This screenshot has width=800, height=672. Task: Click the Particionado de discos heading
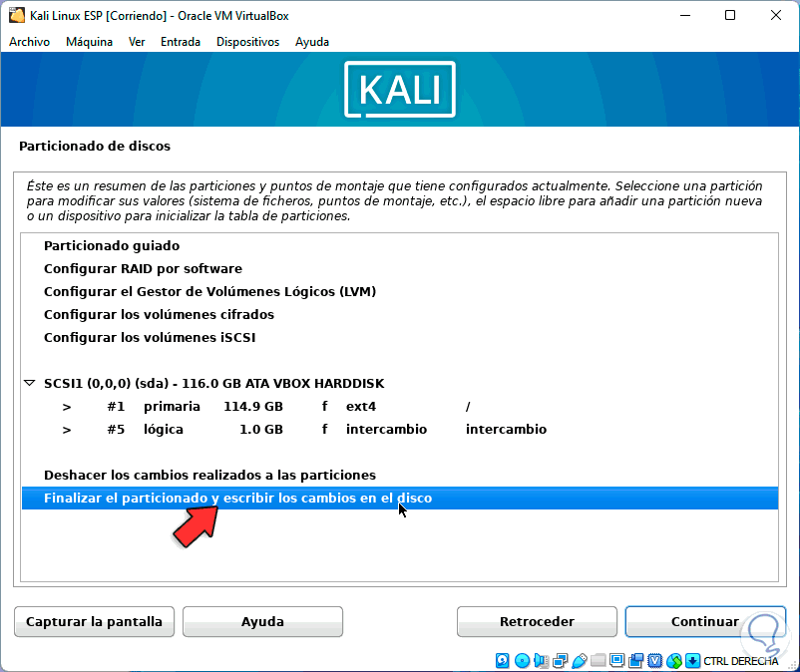tap(95, 147)
